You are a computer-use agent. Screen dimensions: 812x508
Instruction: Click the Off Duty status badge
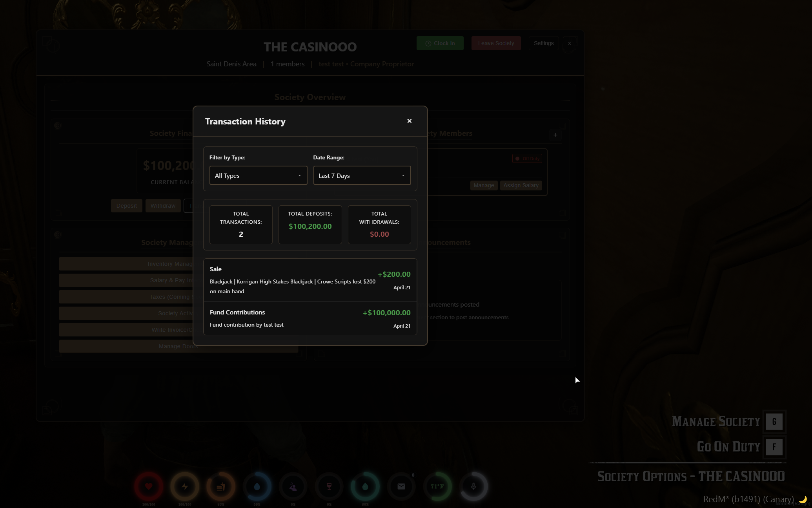[x=527, y=159]
